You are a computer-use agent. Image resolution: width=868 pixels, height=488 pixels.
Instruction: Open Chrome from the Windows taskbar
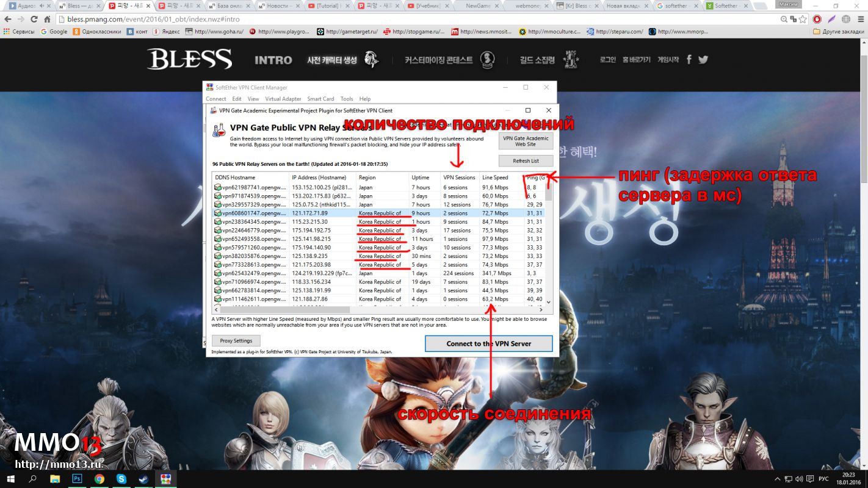[x=99, y=479]
